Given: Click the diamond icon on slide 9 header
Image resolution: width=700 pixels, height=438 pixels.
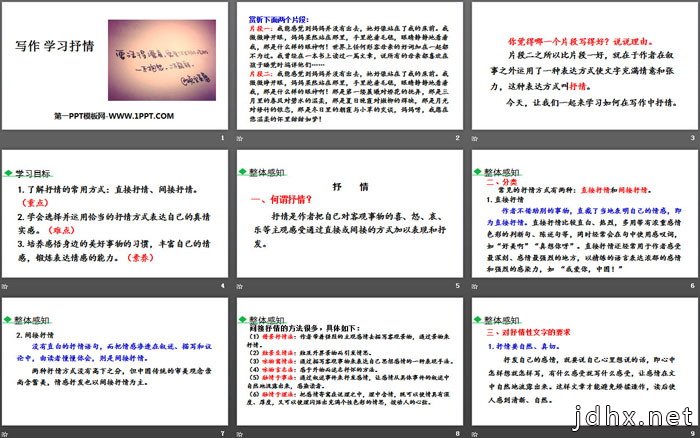Looking at the screenshot, I should pyautogui.click(x=477, y=305).
